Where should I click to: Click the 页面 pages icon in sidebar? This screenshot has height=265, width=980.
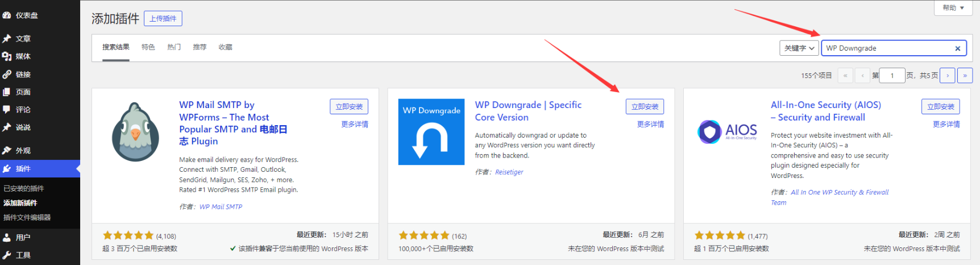7,92
